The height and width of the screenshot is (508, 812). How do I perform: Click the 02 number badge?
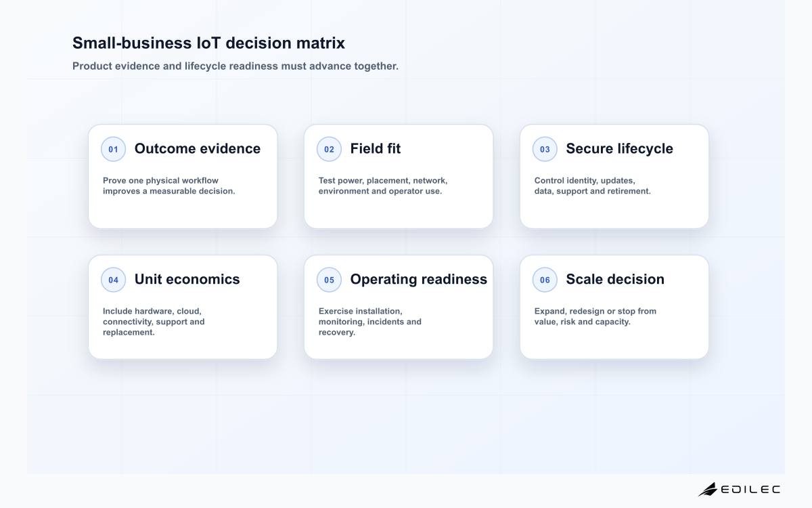point(329,149)
